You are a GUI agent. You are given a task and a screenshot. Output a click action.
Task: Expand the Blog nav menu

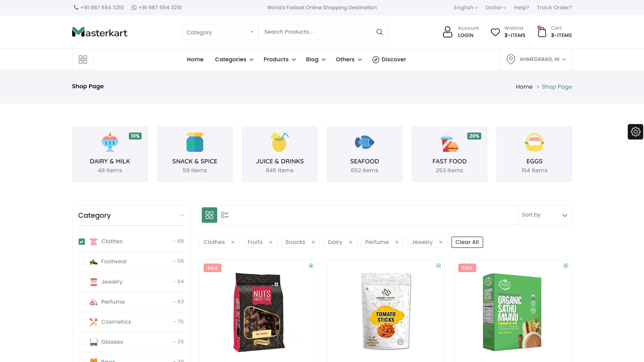pyautogui.click(x=316, y=60)
